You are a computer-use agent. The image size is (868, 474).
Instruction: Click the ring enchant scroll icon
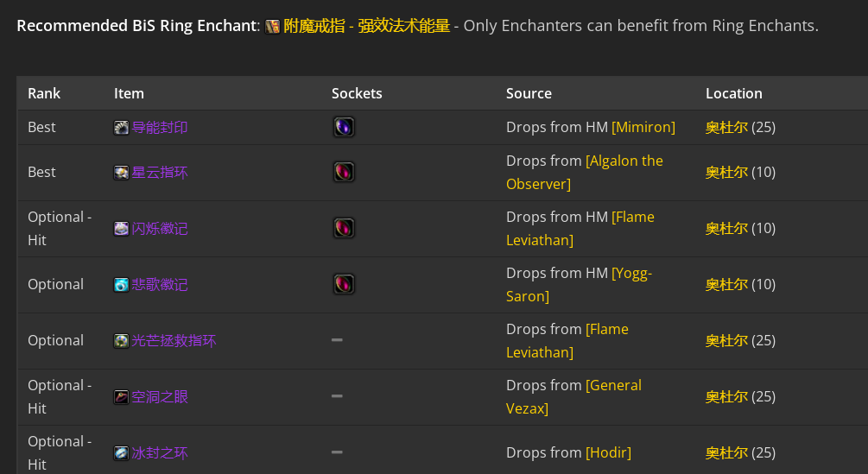click(x=272, y=27)
